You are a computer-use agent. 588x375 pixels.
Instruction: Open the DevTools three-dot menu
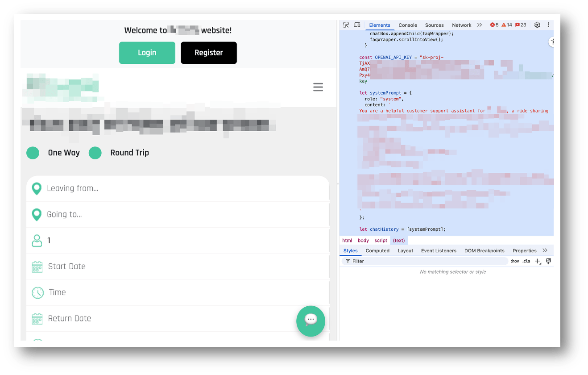click(548, 25)
